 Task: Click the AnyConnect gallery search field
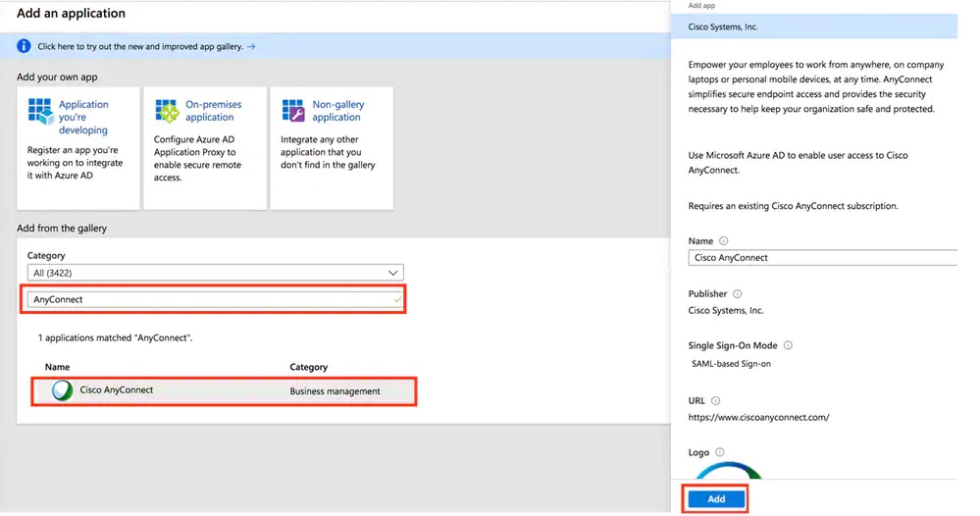pos(215,300)
